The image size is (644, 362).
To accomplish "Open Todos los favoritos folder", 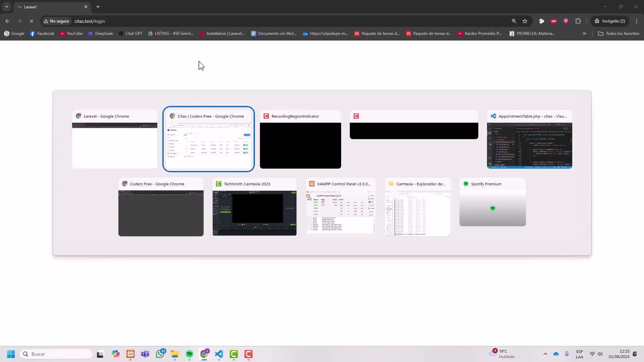I will [619, 34].
